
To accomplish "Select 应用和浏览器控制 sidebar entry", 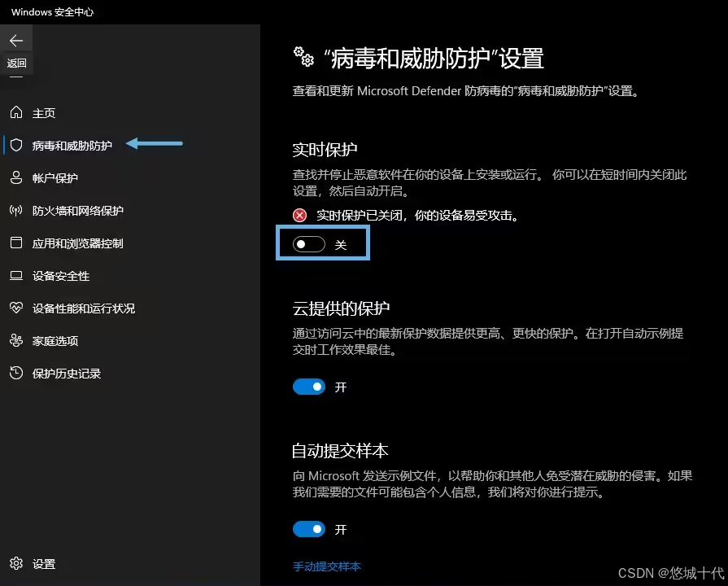I will tap(78, 243).
